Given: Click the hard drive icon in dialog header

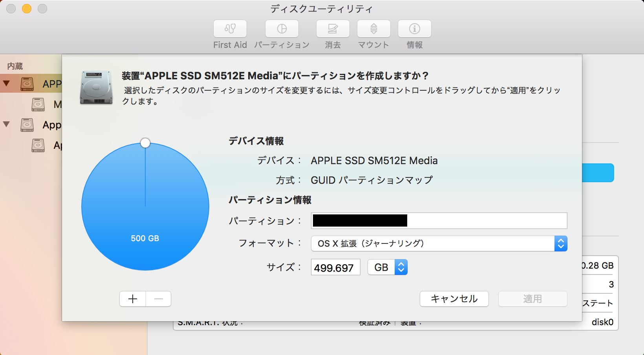Looking at the screenshot, I should point(96,88).
